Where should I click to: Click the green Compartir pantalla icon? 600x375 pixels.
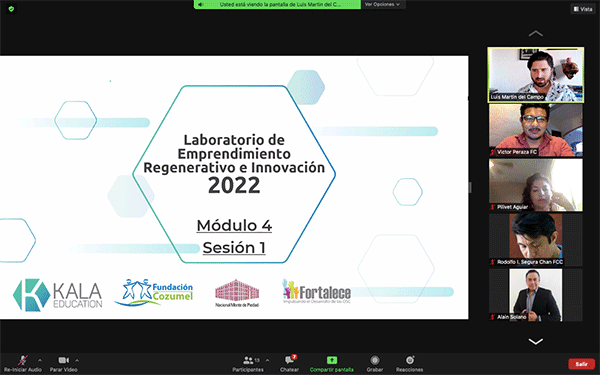coord(331,360)
